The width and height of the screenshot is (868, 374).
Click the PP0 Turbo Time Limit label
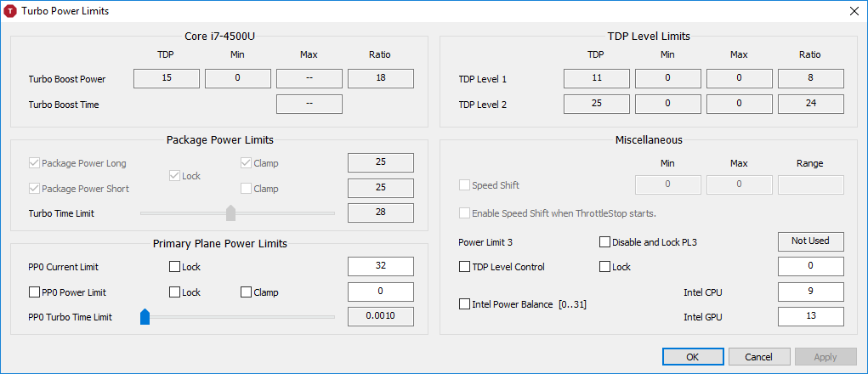(x=71, y=317)
